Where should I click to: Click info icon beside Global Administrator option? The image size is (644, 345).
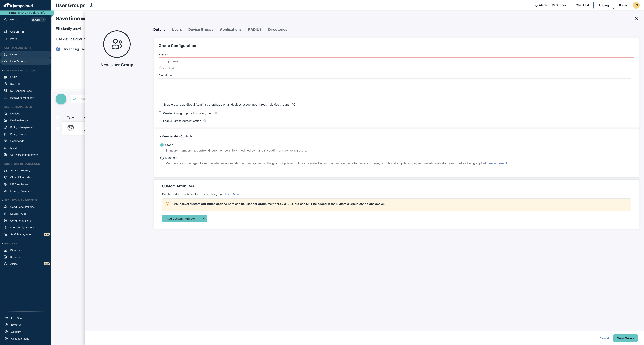tap(293, 105)
